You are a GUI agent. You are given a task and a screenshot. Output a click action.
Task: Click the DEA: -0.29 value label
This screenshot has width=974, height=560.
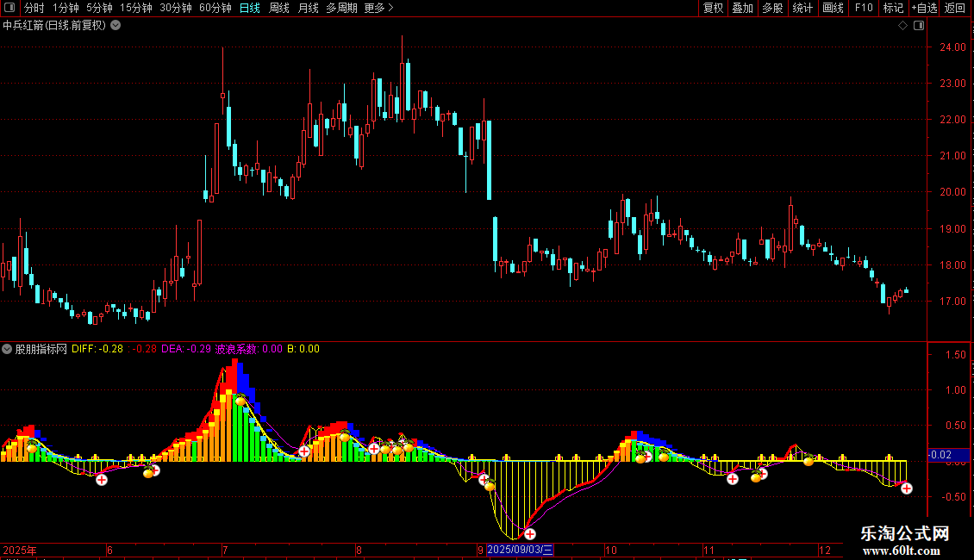[186, 349]
